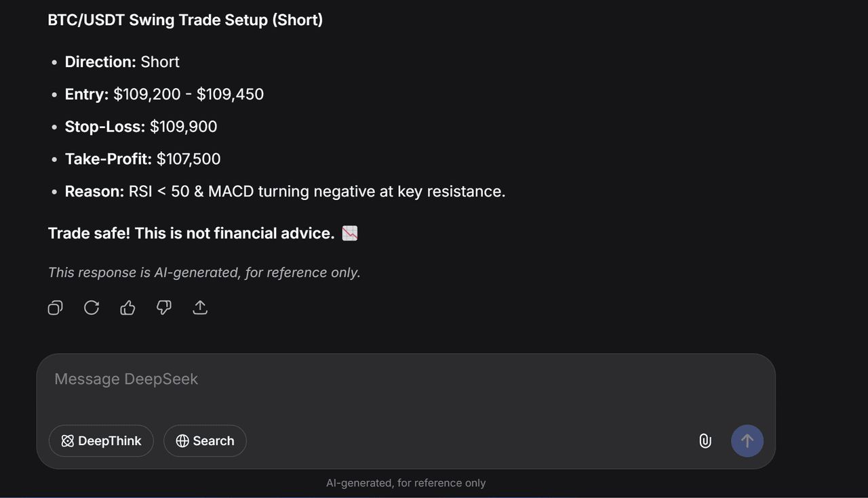This screenshot has width=868, height=498.
Task: Click the AI-generated footer below input
Action: tap(406, 483)
